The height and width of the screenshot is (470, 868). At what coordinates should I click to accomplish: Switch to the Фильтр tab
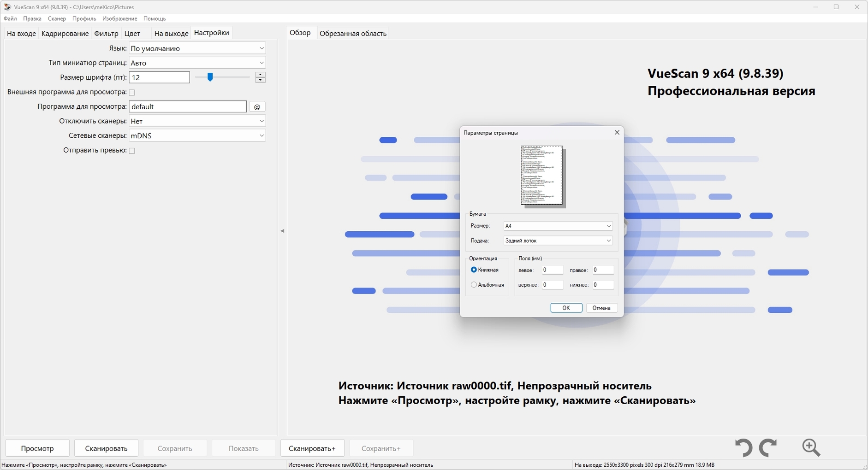point(107,33)
